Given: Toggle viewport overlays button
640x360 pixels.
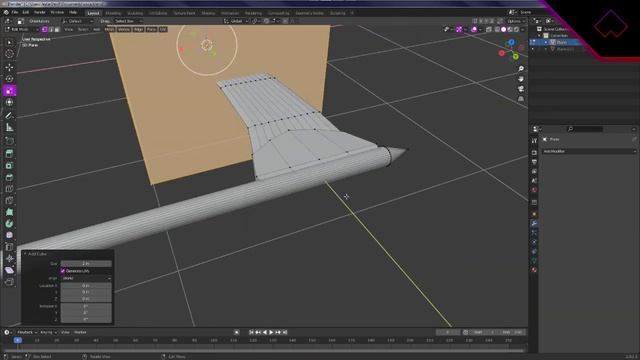Looking at the screenshot, I should point(474,29).
